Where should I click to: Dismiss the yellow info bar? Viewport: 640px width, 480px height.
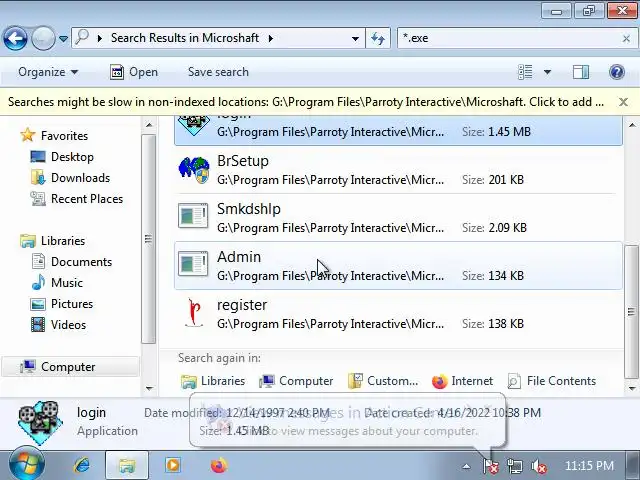click(x=623, y=102)
